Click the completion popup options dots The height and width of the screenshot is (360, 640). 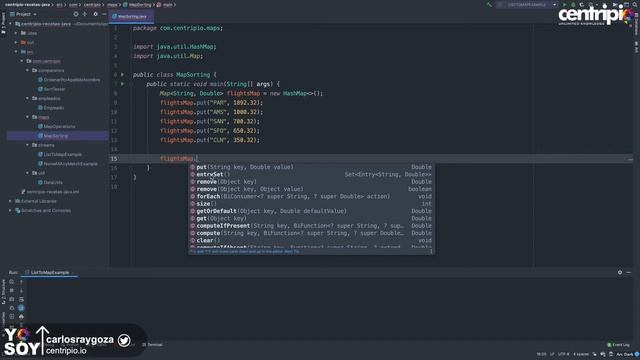click(431, 251)
